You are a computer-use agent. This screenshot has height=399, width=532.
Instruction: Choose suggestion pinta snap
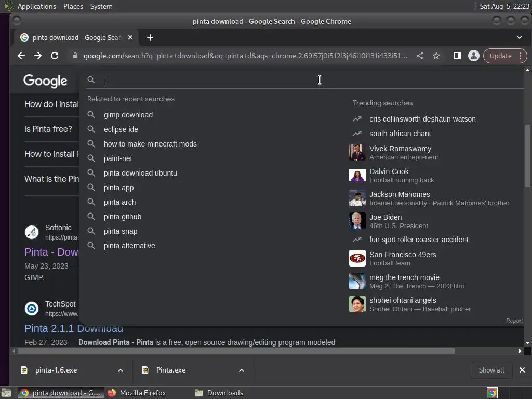tap(121, 231)
